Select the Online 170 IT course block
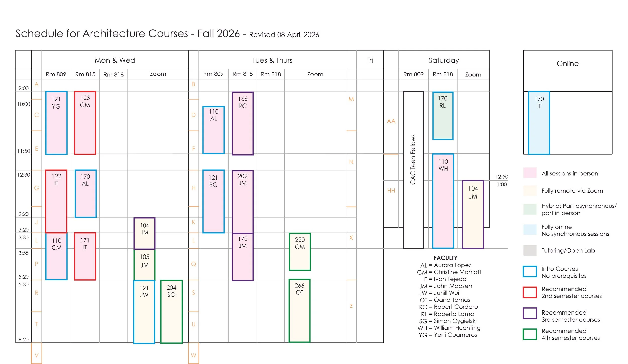 tap(539, 123)
